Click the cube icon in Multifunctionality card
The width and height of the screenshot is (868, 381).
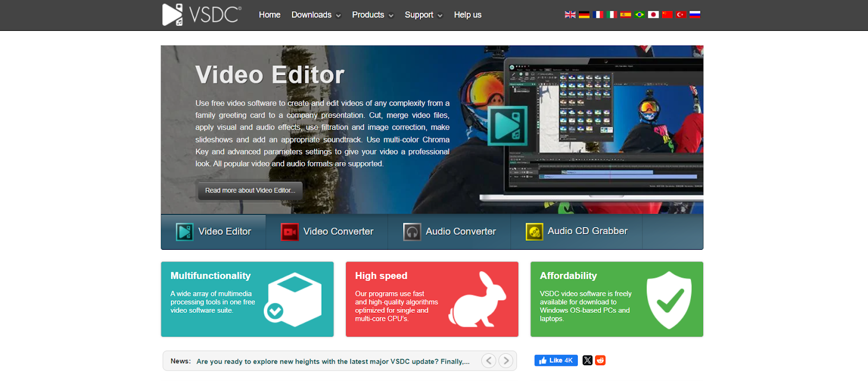(293, 299)
